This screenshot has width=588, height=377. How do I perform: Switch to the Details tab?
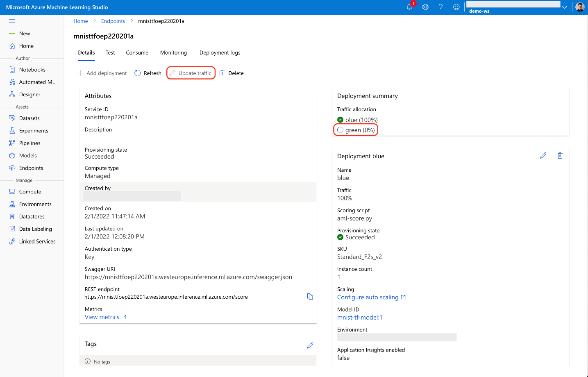click(86, 52)
